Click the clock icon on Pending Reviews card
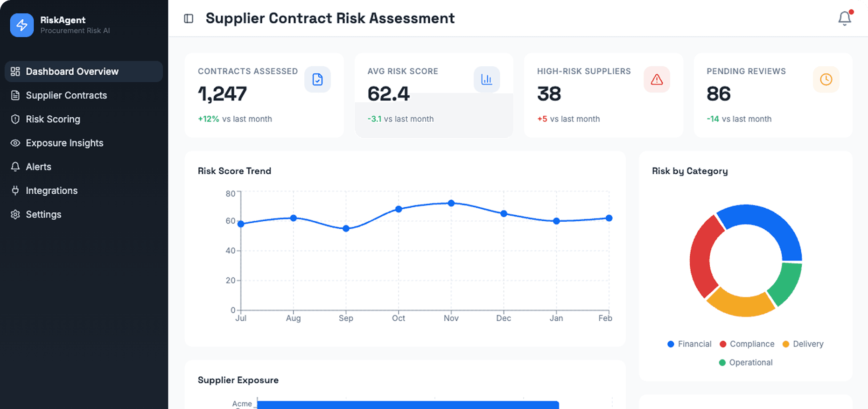Viewport: 868px width, 409px height. (826, 79)
